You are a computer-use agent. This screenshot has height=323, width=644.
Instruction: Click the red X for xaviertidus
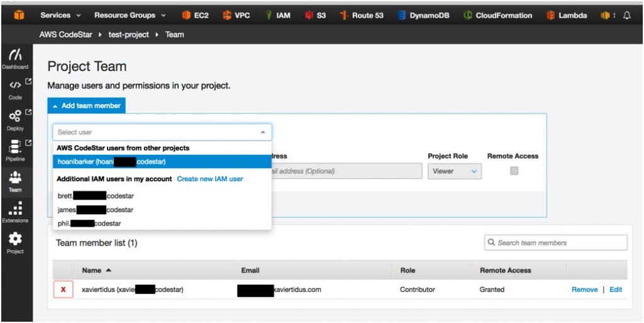64,290
